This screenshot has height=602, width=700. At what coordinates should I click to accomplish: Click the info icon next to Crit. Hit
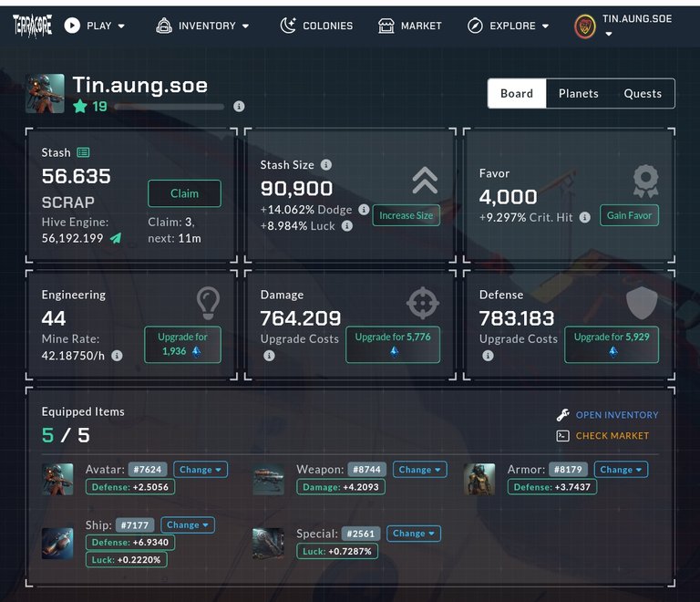(585, 217)
